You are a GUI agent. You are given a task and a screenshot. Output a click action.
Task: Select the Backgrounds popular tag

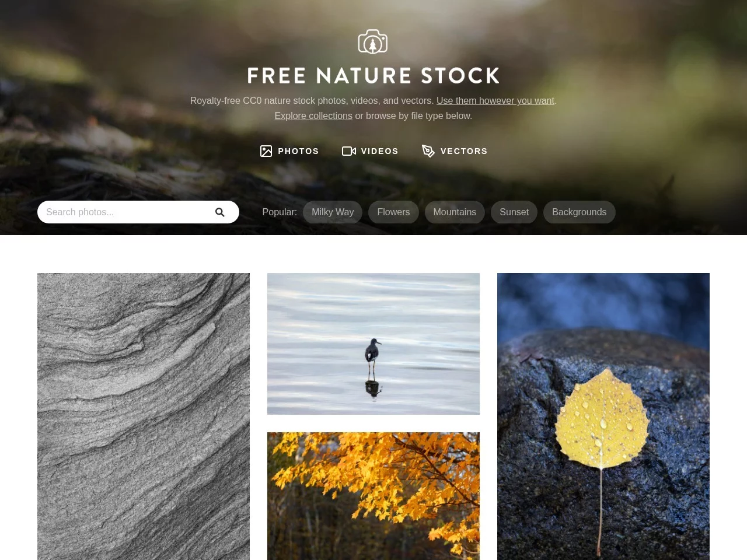point(580,212)
